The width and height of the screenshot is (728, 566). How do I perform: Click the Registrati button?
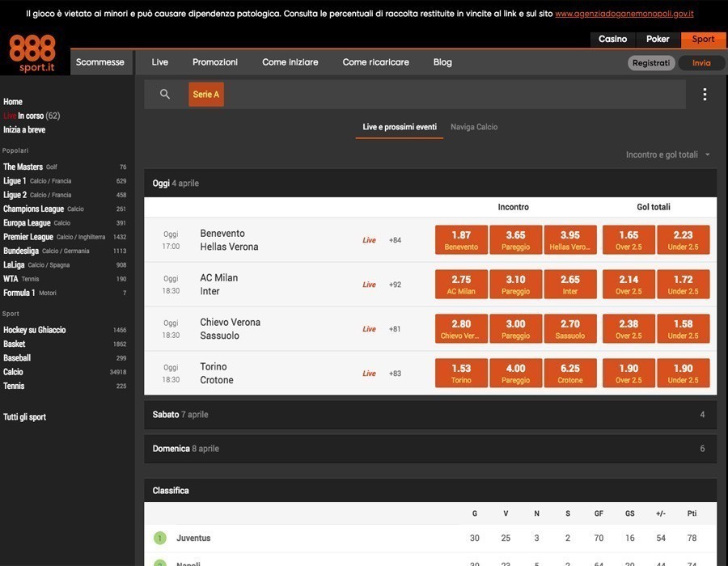click(x=651, y=62)
